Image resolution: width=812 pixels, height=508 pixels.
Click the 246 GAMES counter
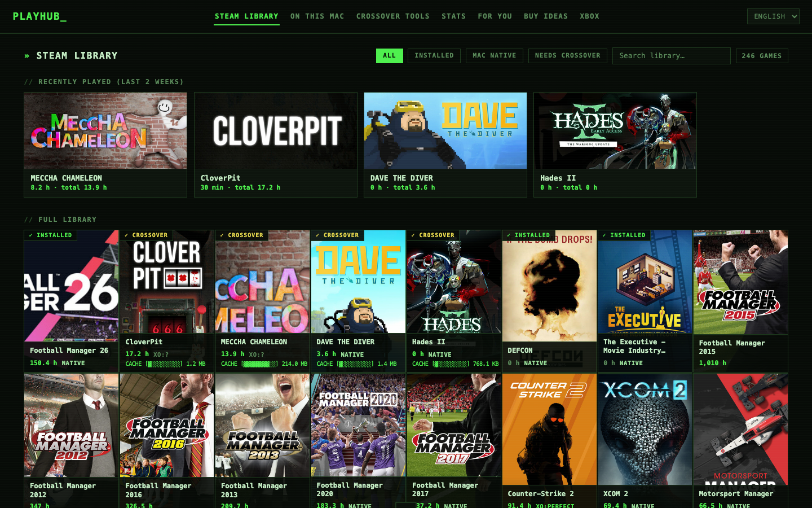[x=762, y=56]
